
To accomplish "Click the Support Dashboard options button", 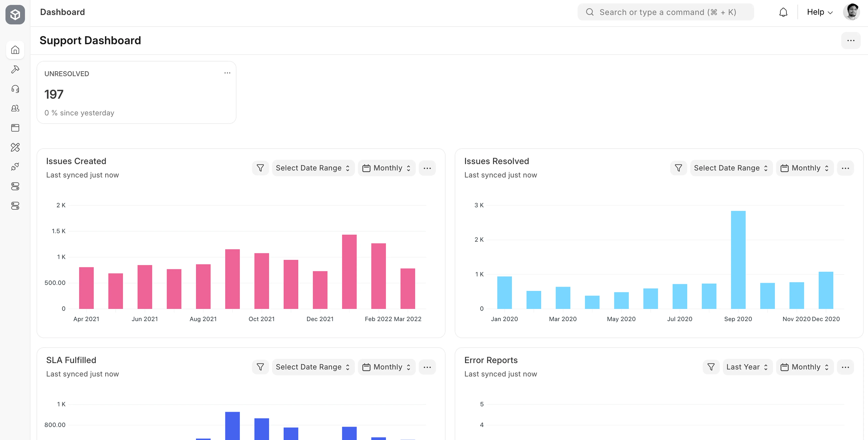I will (x=851, y=41).
